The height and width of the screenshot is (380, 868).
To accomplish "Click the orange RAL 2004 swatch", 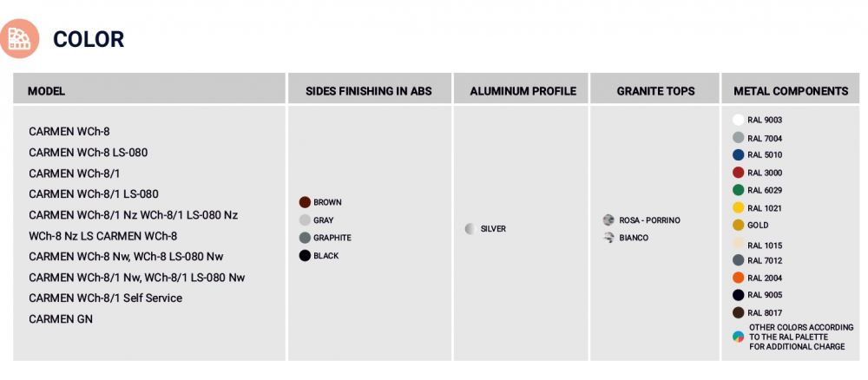I will point(738,278).
